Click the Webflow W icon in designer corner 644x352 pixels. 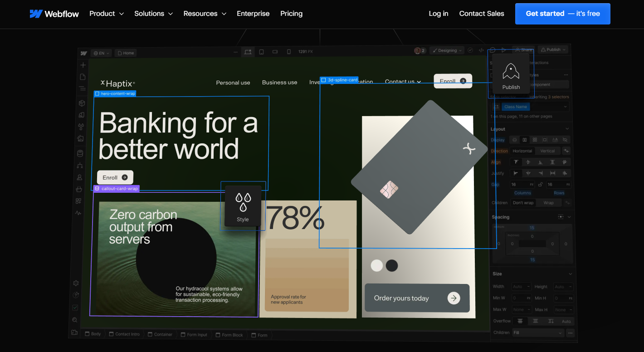pos(84,53)
